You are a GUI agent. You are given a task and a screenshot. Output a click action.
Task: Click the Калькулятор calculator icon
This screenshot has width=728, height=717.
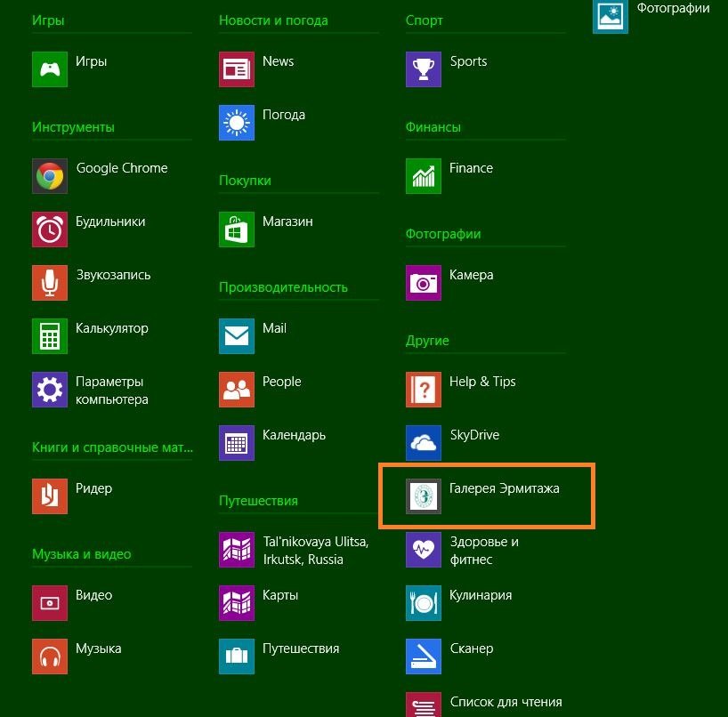[50, 336]
